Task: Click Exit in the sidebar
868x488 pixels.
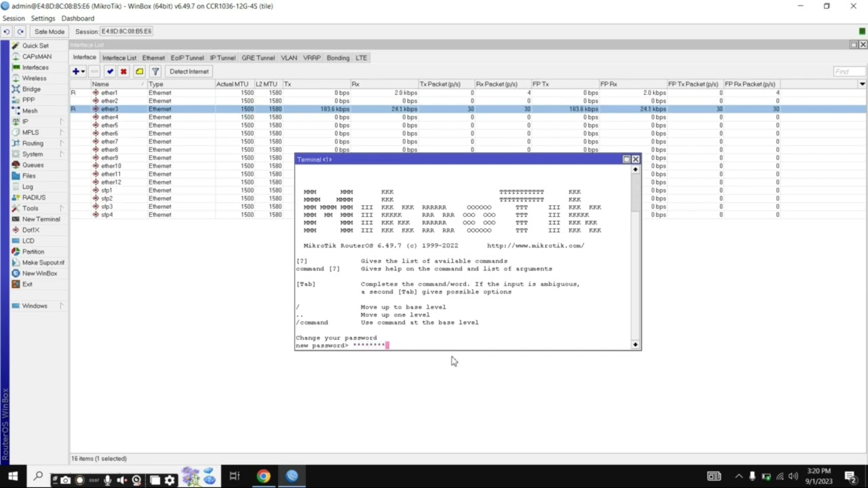Action: [27, 285]
